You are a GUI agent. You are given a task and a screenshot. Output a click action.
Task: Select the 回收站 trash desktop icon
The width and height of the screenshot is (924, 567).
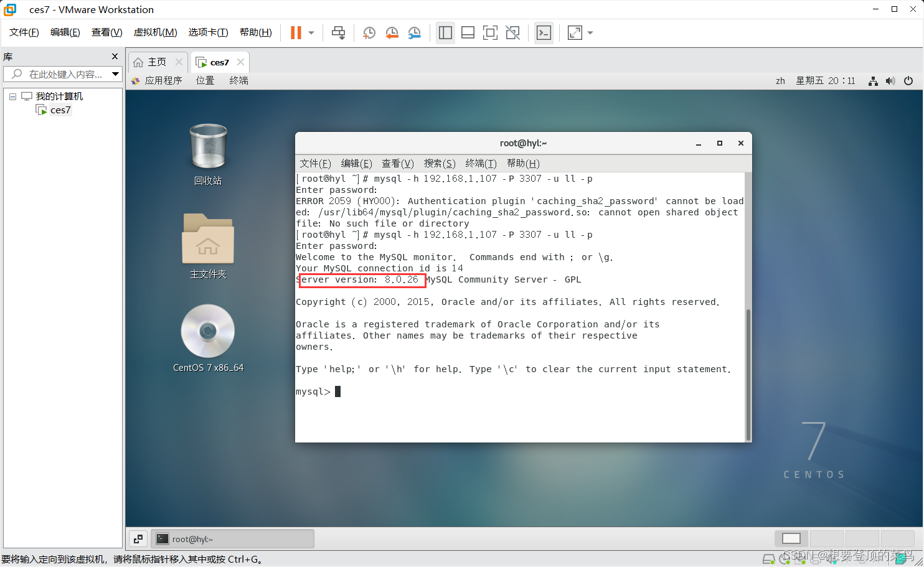208,154
